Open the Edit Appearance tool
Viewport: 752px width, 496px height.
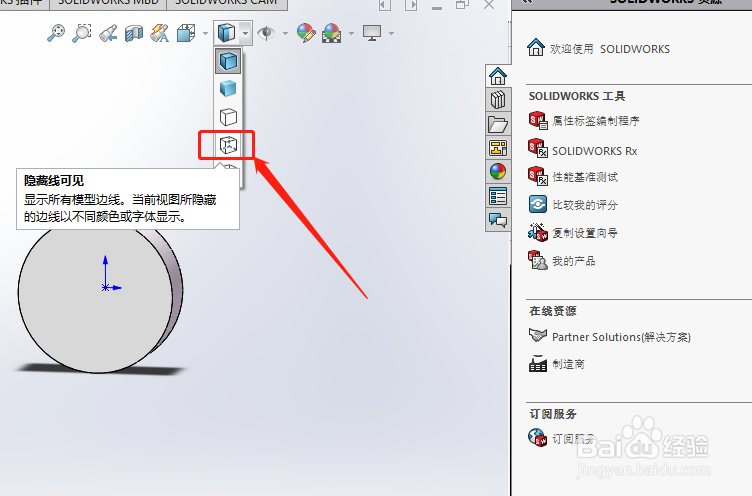pos(306,33)
